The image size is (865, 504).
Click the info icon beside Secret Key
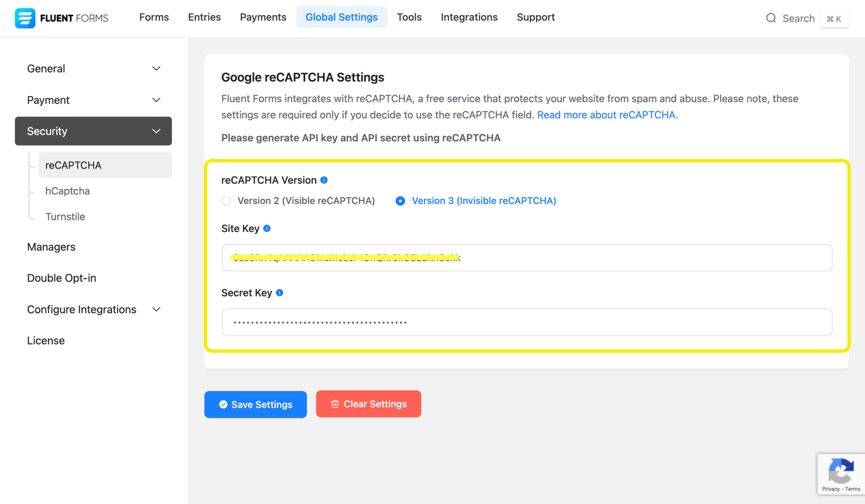tap(279, 293)
